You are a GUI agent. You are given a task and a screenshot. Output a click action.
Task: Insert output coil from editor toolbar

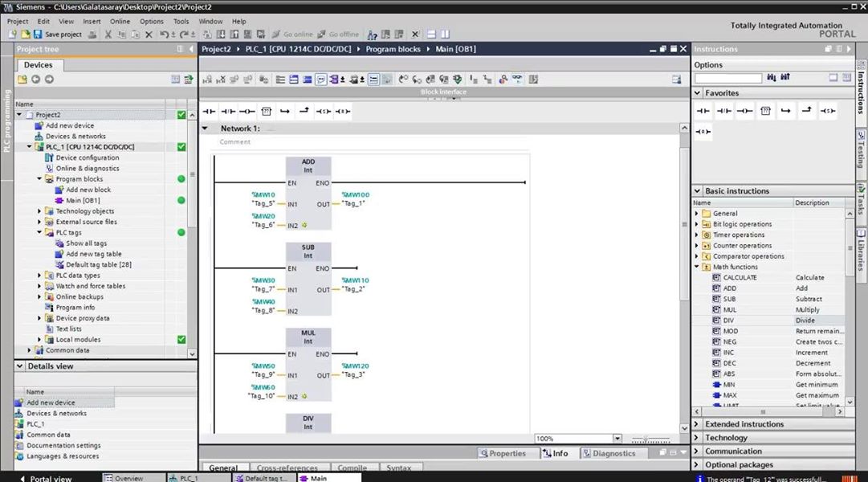point(247,112)
